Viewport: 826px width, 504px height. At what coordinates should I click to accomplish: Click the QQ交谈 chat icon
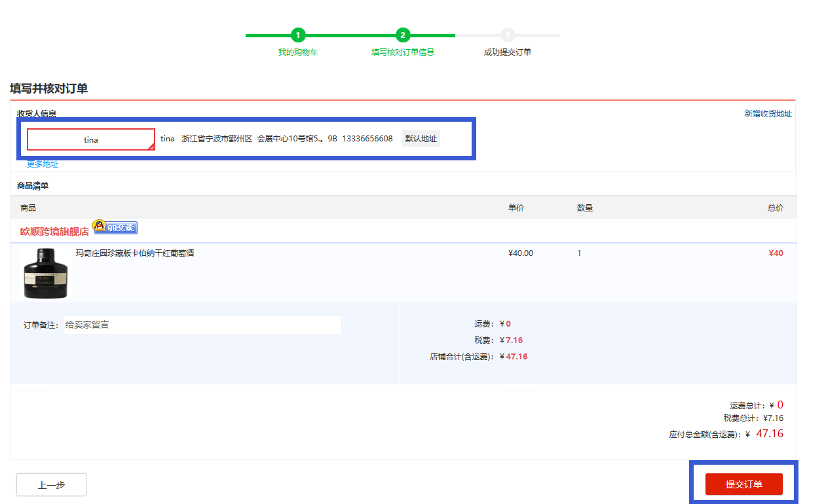point(115,227)
